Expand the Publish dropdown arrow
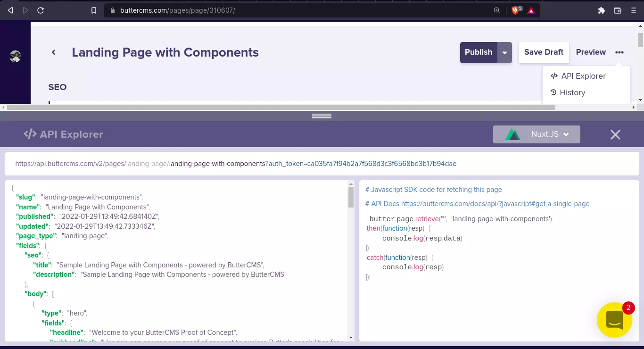The image size is (644, 349). (504, 52)
